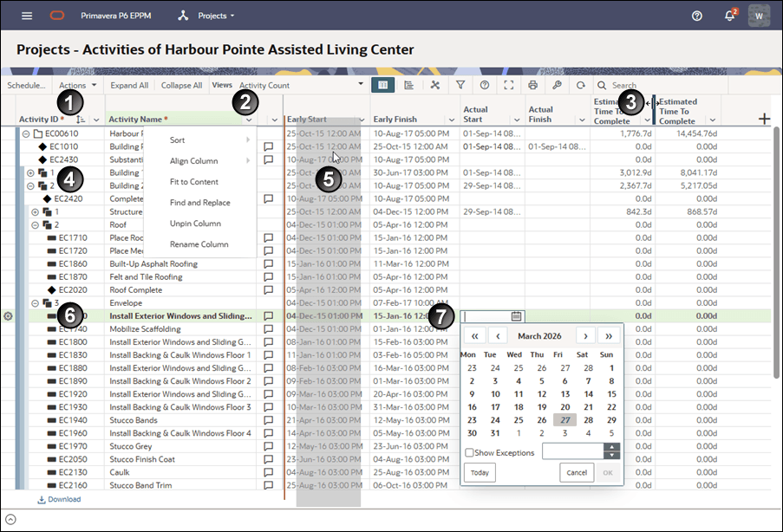Click the print icon
Image resolution: width=783 pixels, height=532 pixels.
coord(532,85)
